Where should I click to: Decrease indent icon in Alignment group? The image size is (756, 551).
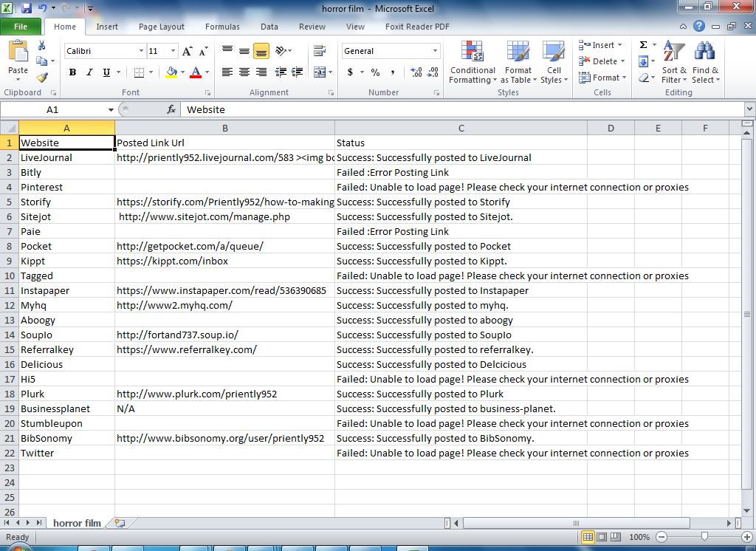tap(281, 72)
